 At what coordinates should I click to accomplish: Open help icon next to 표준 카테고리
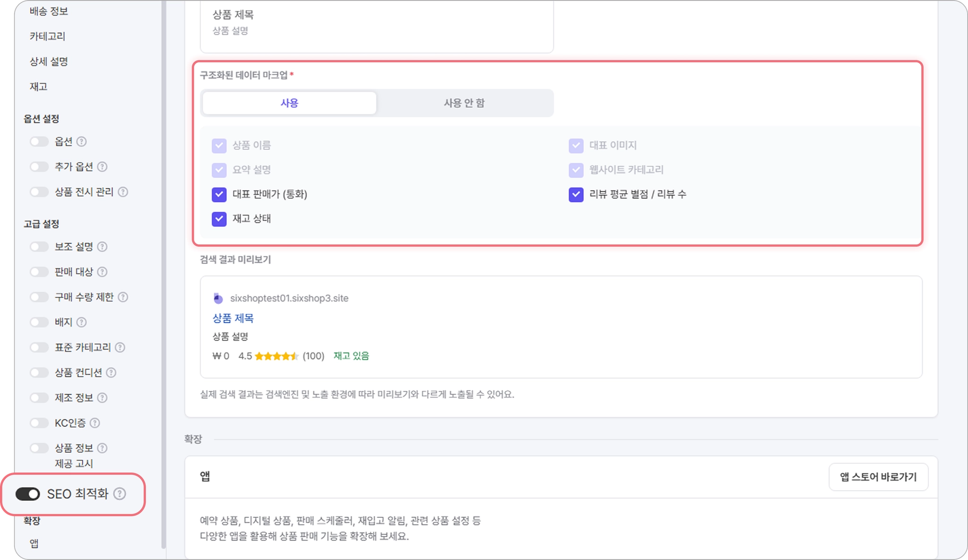(x=120, y=347)
